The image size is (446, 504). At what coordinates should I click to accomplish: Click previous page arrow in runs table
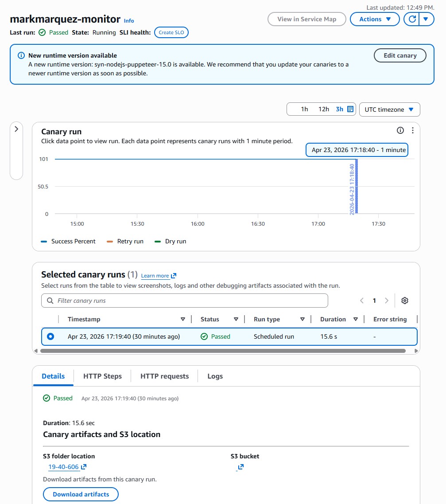pos(362,301)
